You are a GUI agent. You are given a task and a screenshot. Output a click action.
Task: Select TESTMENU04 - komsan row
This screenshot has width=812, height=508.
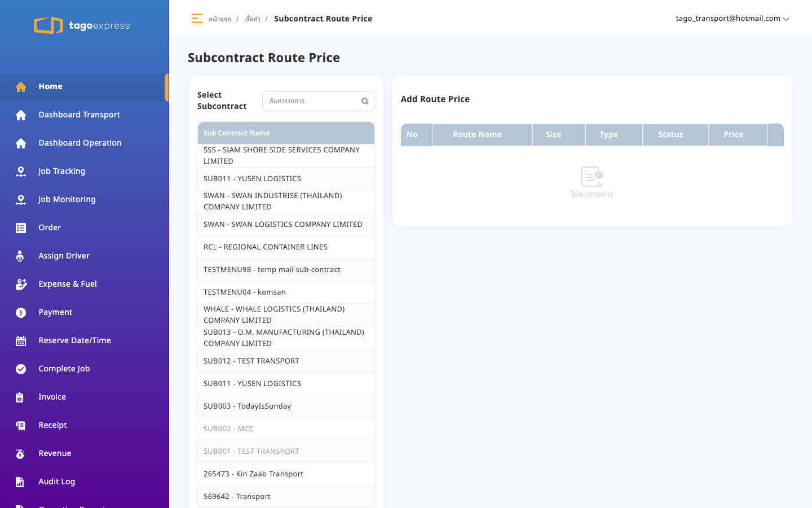[x=286, y=292]
